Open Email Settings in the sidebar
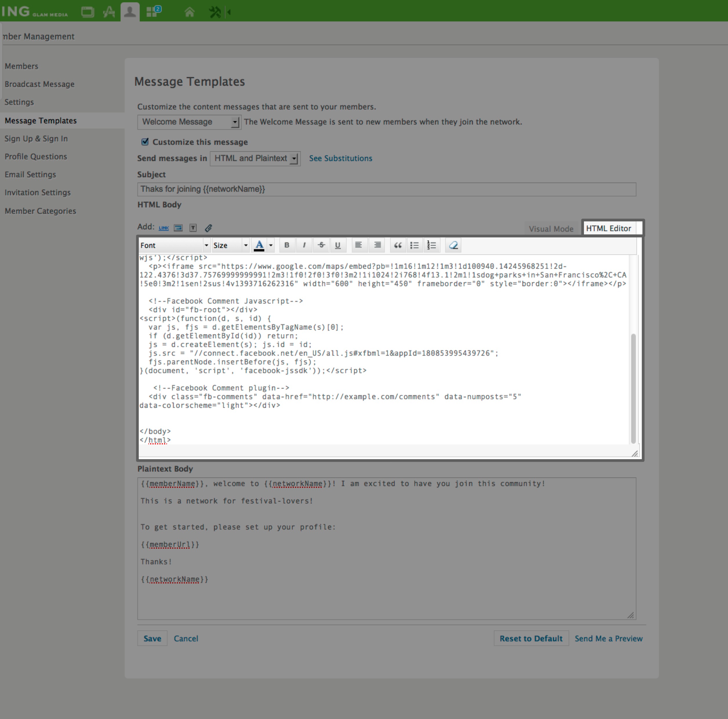The height and width of the screenshot is (719, 728). tap(30, 175)
